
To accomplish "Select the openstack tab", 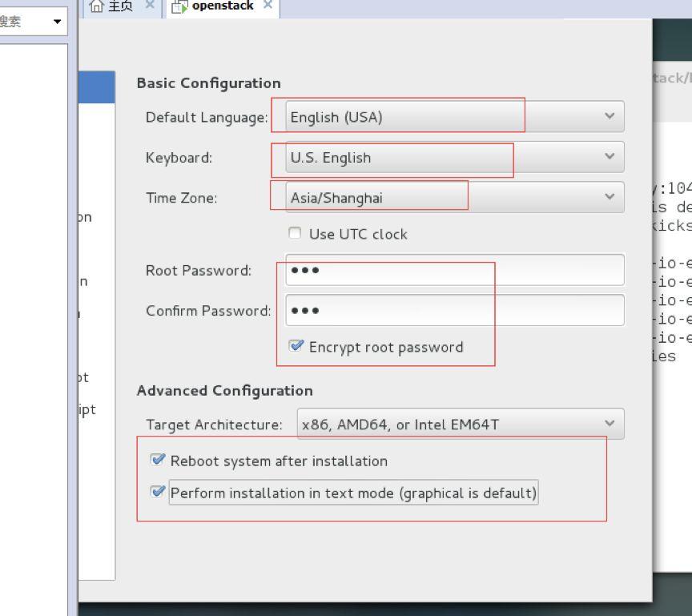I will (x=223, y=6).
